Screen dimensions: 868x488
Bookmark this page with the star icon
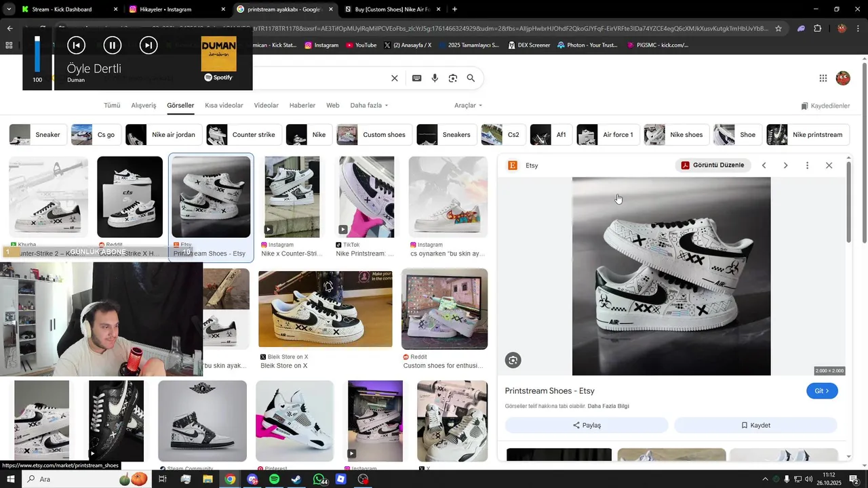pyautogui.click(x=778, y=28)
